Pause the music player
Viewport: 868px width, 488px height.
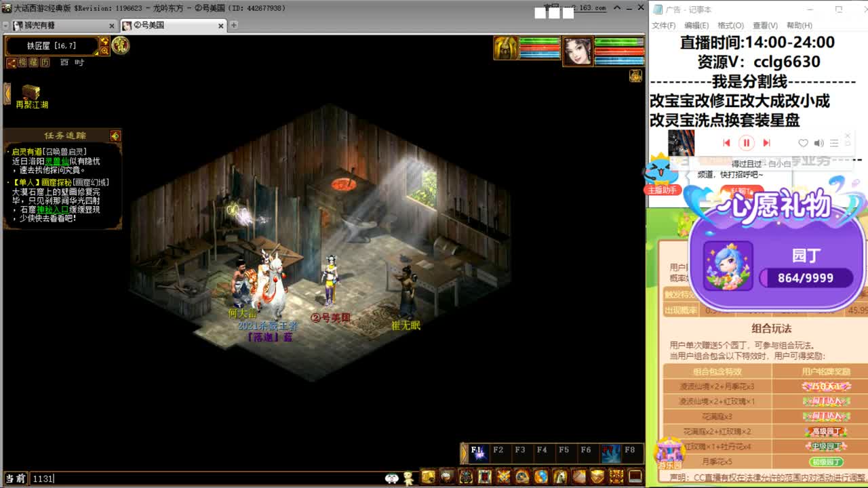tap(746, 143)
